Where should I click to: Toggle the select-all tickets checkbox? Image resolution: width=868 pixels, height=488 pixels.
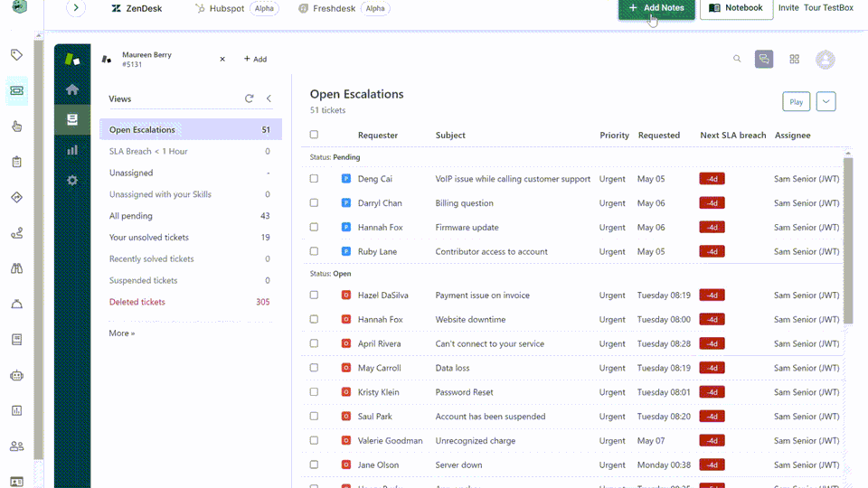[314, 135]
